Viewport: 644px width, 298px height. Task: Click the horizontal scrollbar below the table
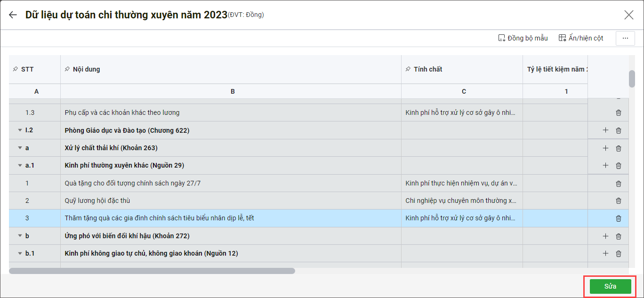(x=152, y=271)
